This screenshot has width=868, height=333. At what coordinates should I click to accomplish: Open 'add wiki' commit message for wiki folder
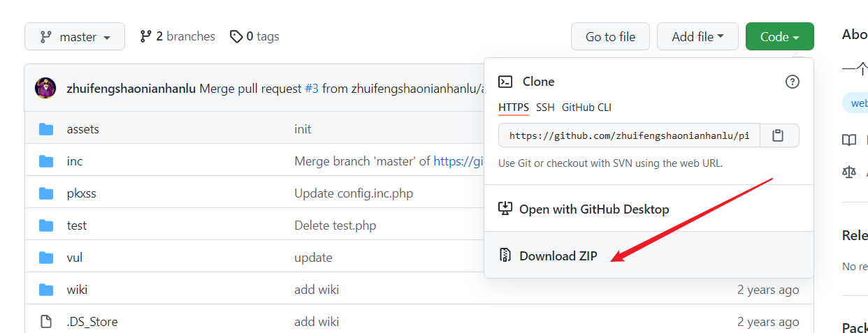click(317, 290)
